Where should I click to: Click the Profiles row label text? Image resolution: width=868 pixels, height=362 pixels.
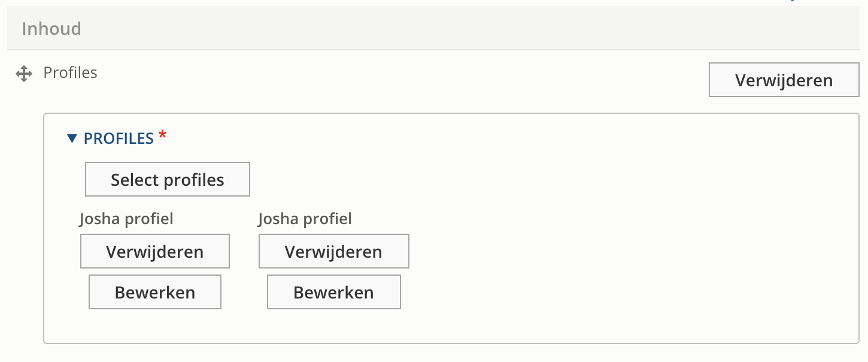click(x=70, y=73)
